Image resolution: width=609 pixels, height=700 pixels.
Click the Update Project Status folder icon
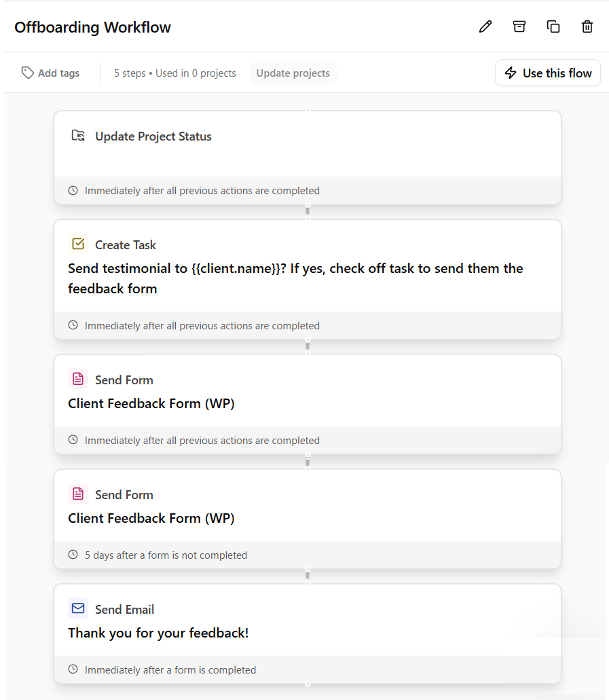coord(78,136)
